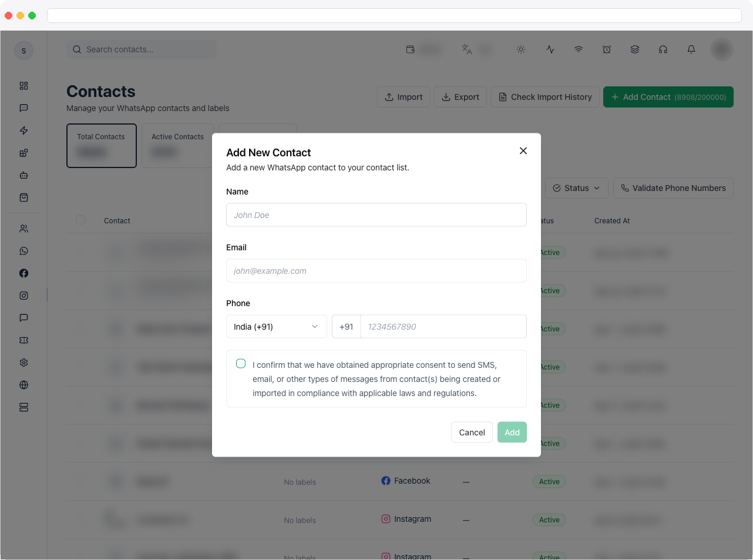
Task: Click the wifi signal icon in the top bar
Action: click(579, 49)
